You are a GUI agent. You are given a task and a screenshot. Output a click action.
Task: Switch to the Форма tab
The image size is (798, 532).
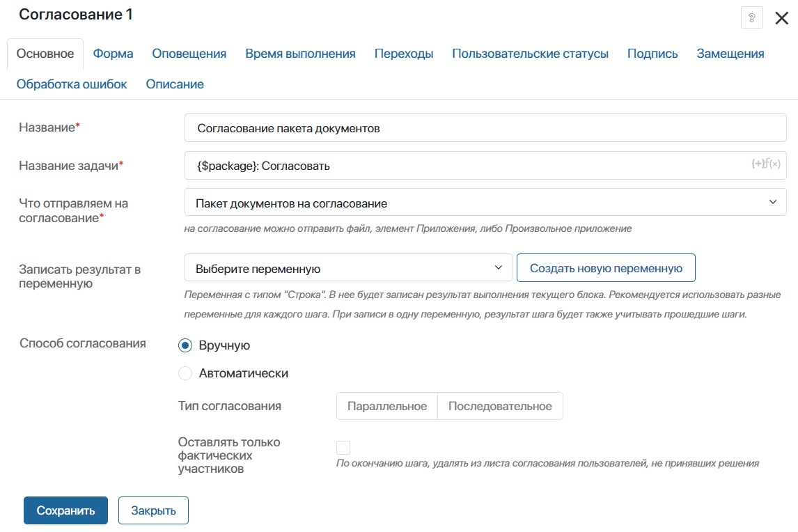click(x=113, y=54)
